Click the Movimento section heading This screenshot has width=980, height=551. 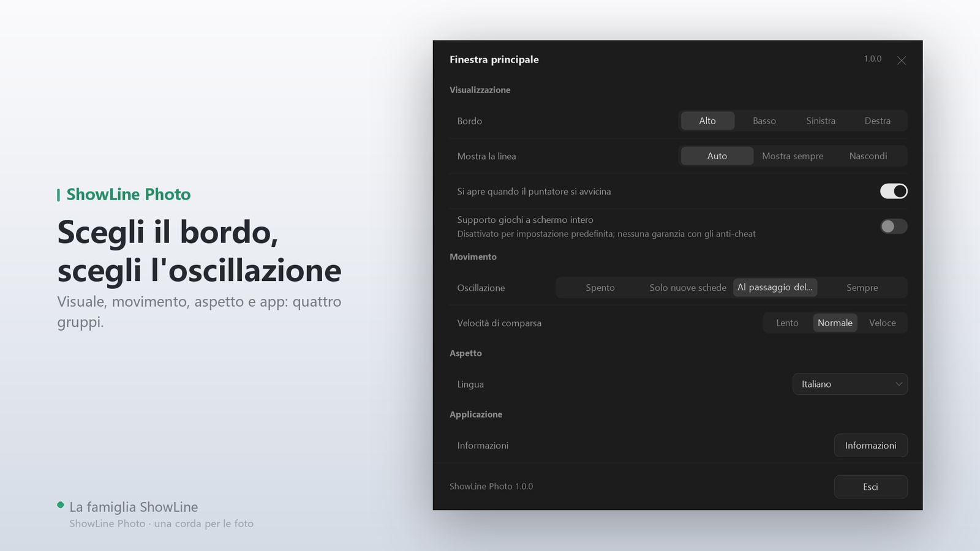click(473, 257)
